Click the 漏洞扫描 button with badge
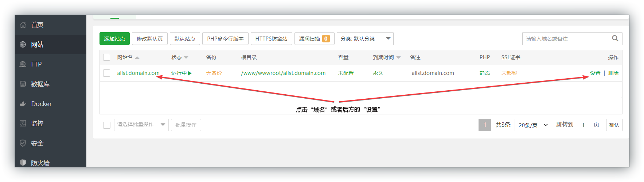 pyautogui.click(x=314, y=39)
